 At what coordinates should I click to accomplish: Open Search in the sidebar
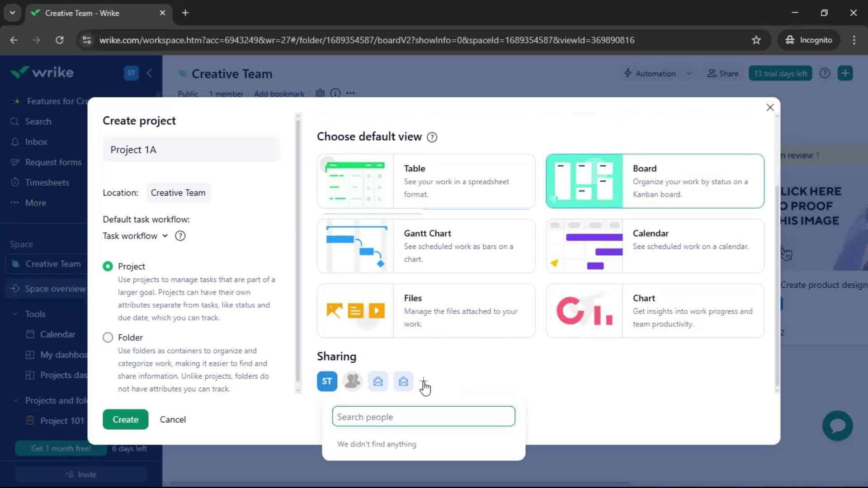click(x=38, y=122)
